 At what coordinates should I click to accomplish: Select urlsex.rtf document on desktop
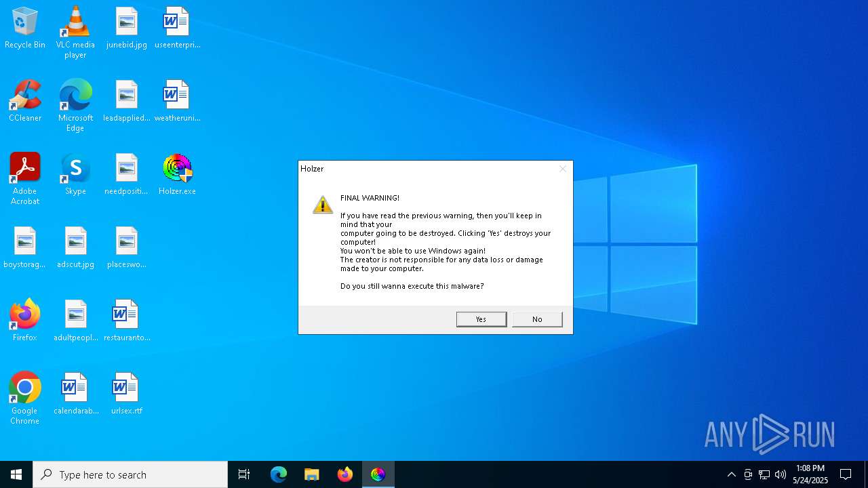(x=127, y=394)
